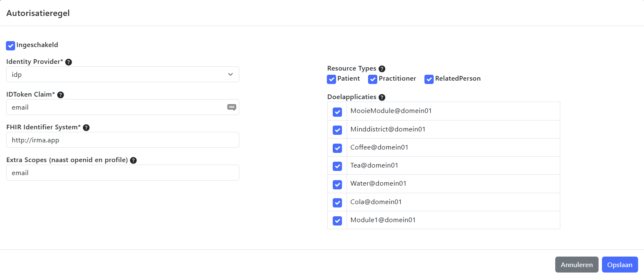644x278 pixels.
Task: Click help icon next to Identity Provider
Action: [x=69, y=62]
